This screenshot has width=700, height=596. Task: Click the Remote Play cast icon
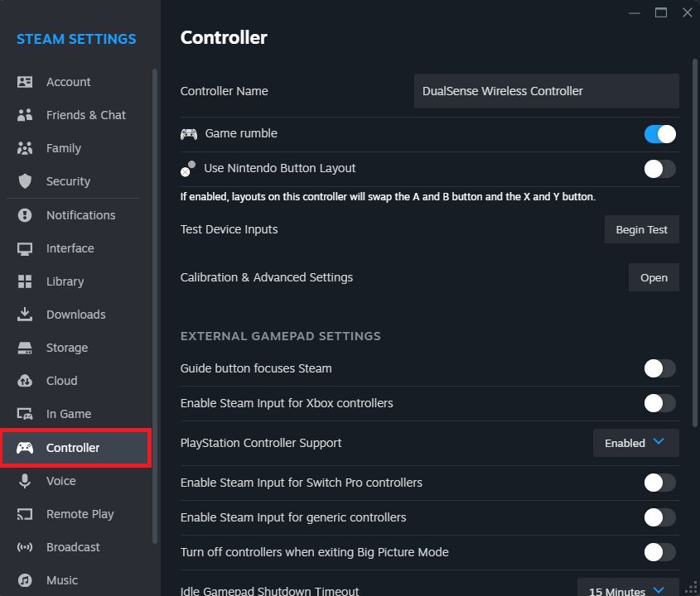[x=25, y=514]
